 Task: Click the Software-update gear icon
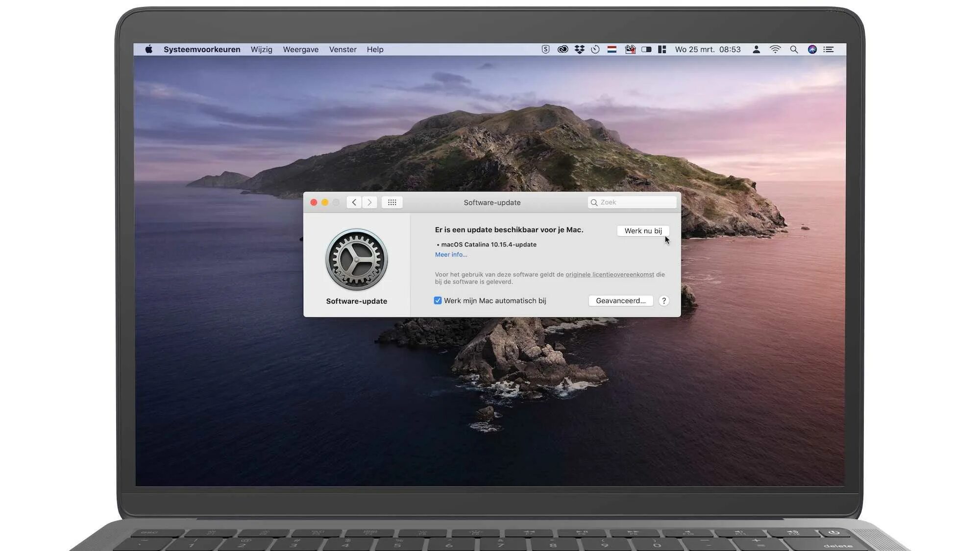357,260
